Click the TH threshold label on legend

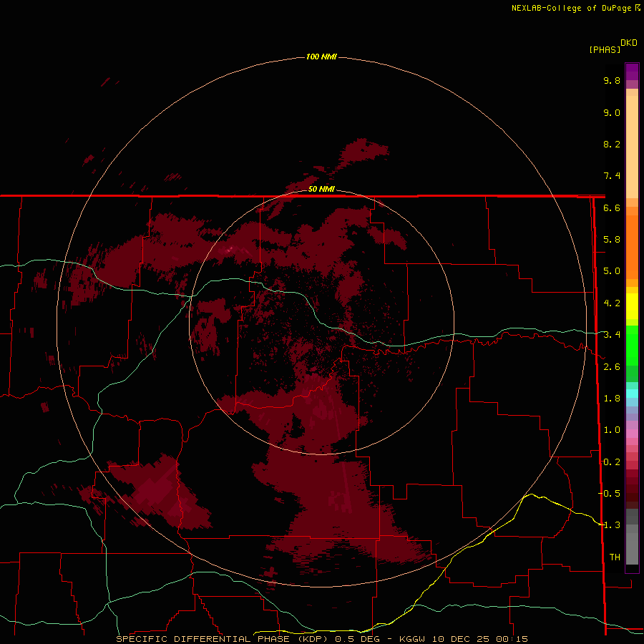(x=615, y=557)
